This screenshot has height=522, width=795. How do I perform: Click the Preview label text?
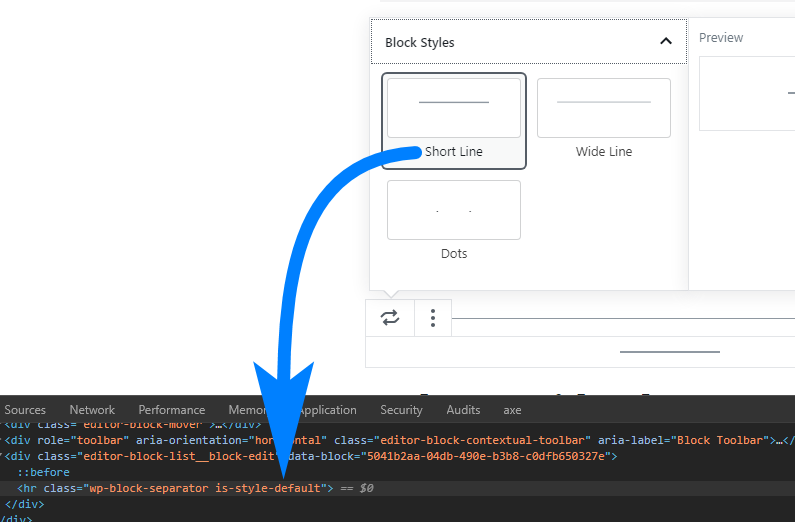[x=721, y=38]
